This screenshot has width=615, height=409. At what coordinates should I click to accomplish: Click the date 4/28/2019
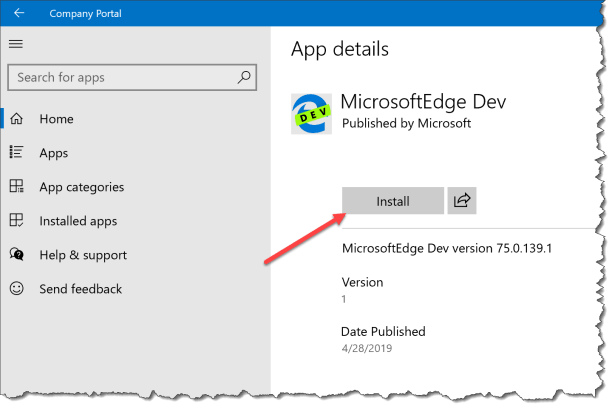pyautogui.click(x=367, y=348)
